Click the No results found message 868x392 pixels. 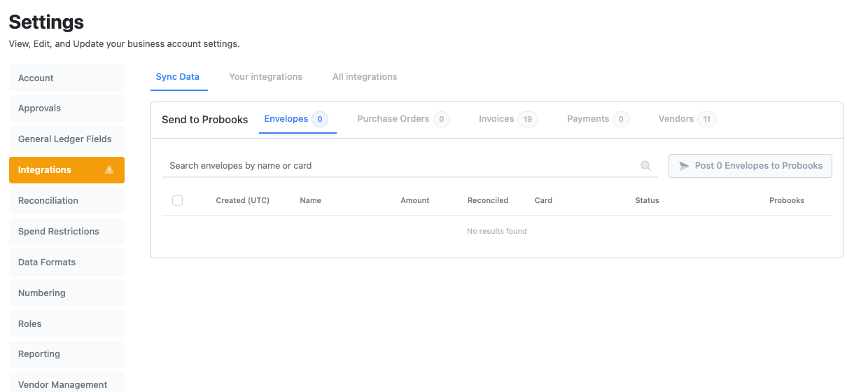pyautogui.click(x=497, y=231)
